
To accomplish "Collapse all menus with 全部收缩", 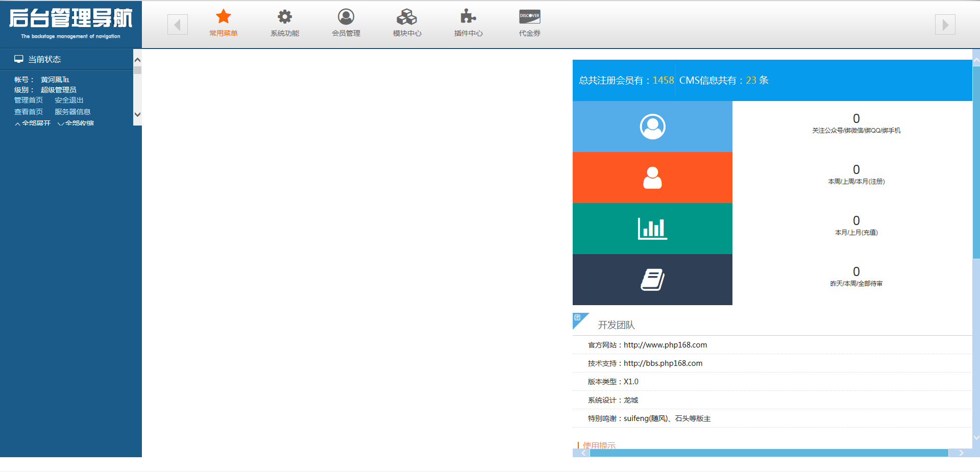I will coord(76,123).
